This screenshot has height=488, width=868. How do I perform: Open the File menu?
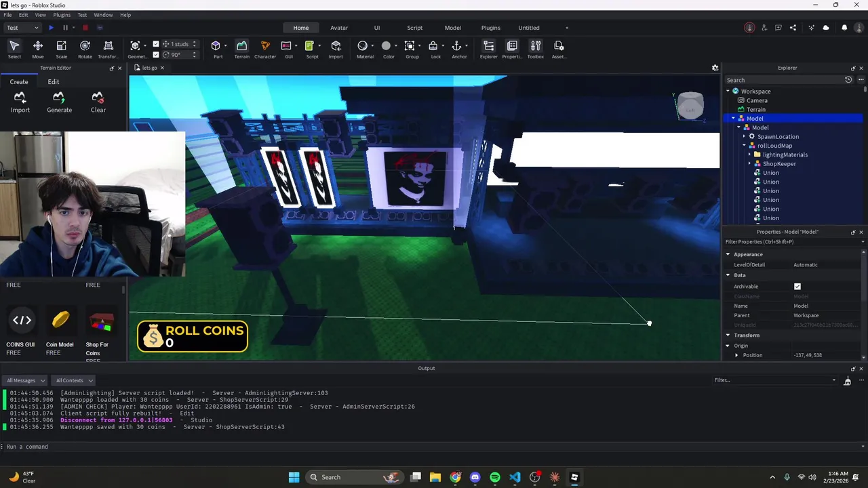point(7,15)
